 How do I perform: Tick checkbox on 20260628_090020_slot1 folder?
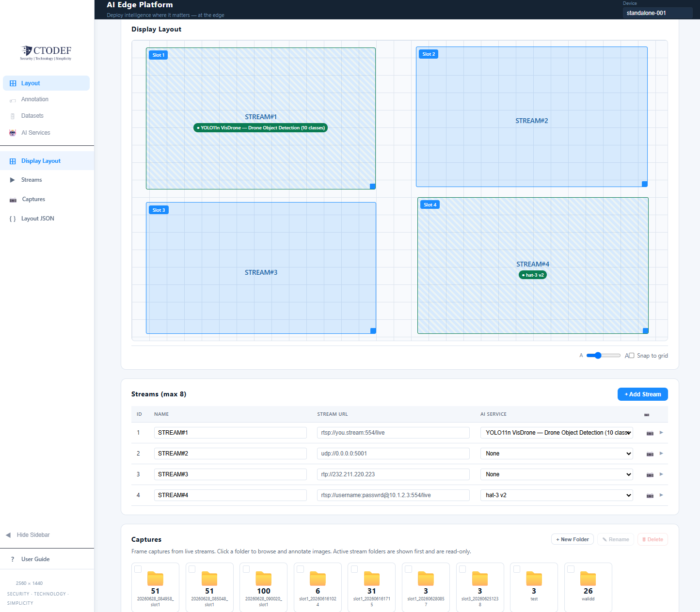pyautogui.click(x=246, y=569)
